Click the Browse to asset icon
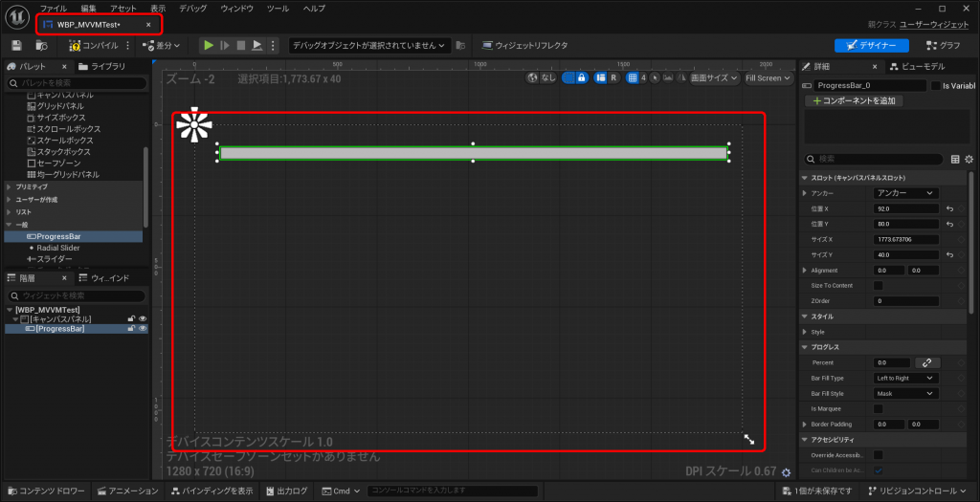980x502 pixels. coord(41,45)
